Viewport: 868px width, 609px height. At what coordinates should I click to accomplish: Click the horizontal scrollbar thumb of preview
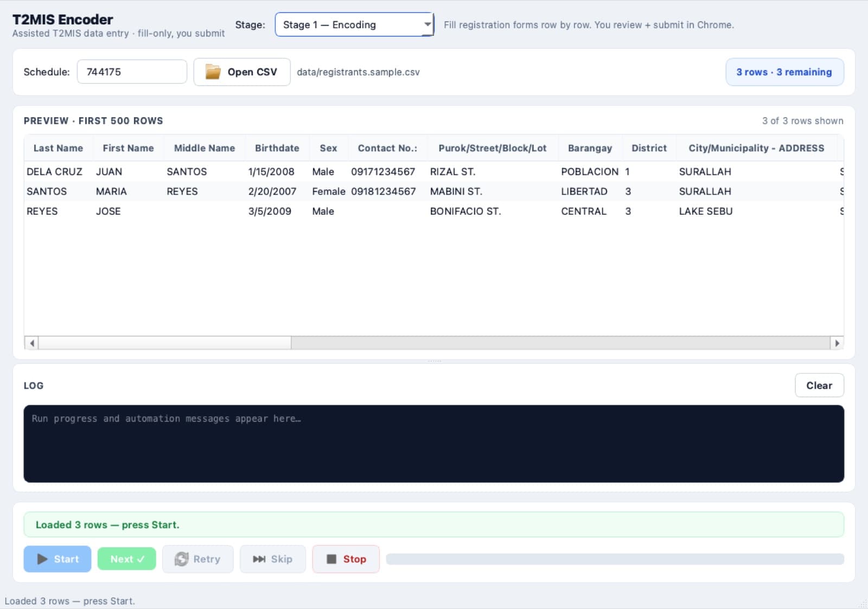click(165, 343)
